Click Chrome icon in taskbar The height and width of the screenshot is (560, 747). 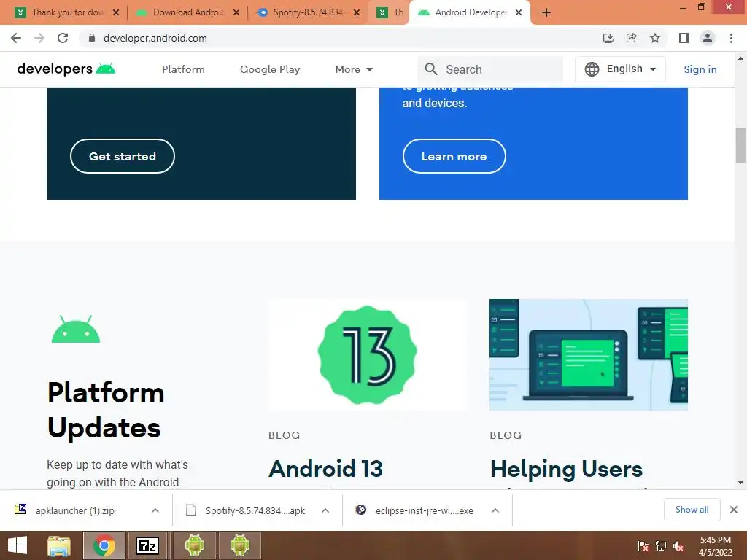[x=104, y=545]
